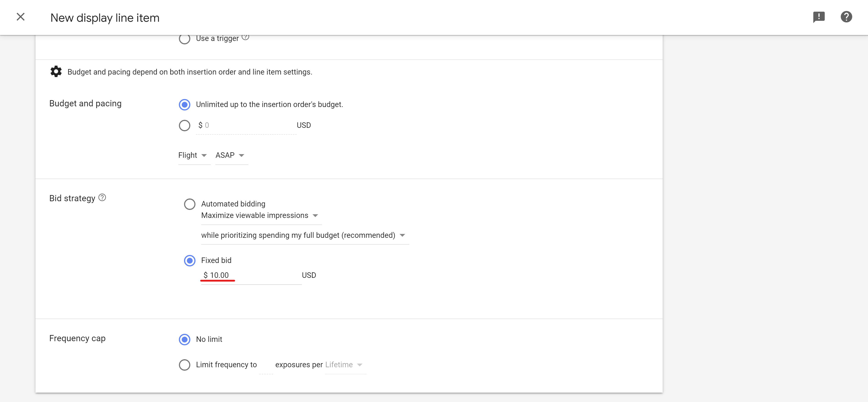Image resolution: width=868 pixels, height=402 pixels.
Task: Click the fixed bid amount field
Action: 251,275
